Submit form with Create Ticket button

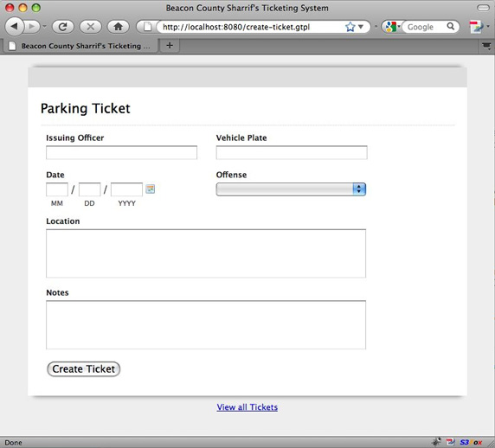pos(84,369)
